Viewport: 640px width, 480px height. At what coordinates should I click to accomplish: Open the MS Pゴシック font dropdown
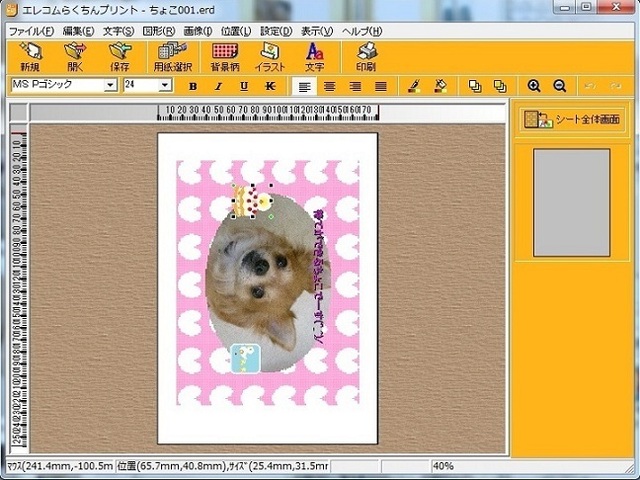point(110,85)
